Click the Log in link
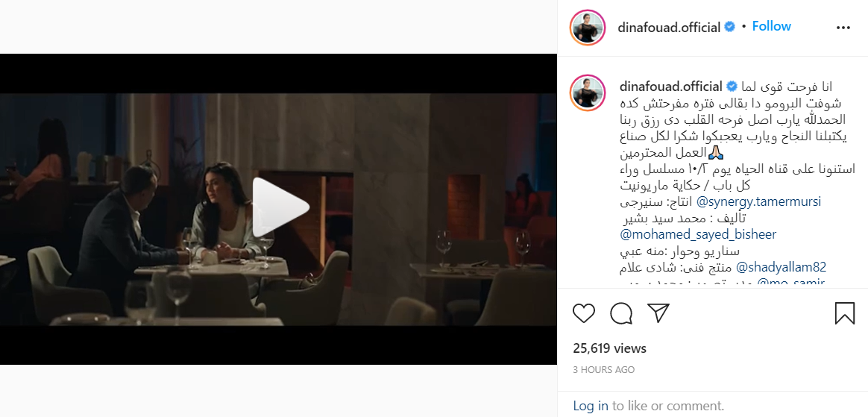This screenshot has width=868, height=417. 591,406
